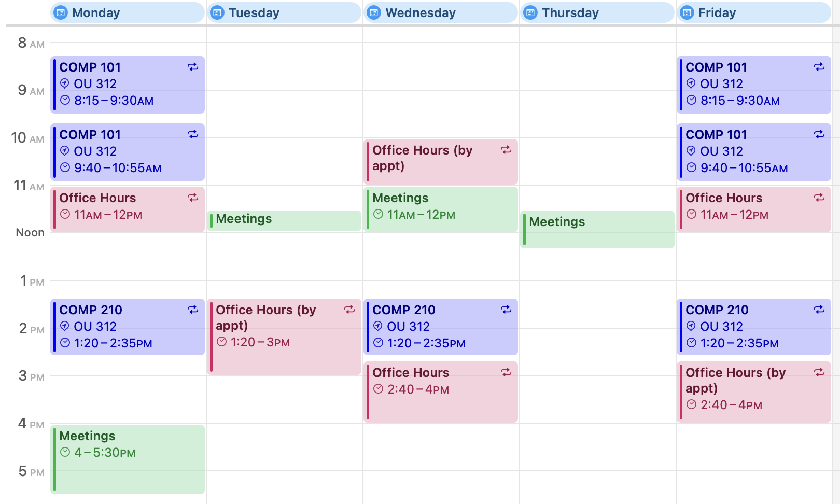This screenshot has height=504, width=840.
Task: Click the clock icon on Monday's Office Hours event
Action: pyautogui.click(x=65, y=214)
